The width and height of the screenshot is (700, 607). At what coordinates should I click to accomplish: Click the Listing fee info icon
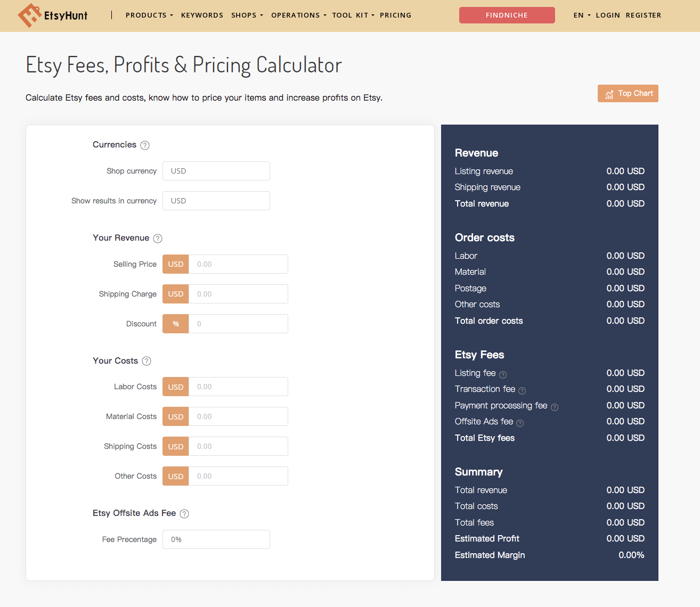[503, 374]
